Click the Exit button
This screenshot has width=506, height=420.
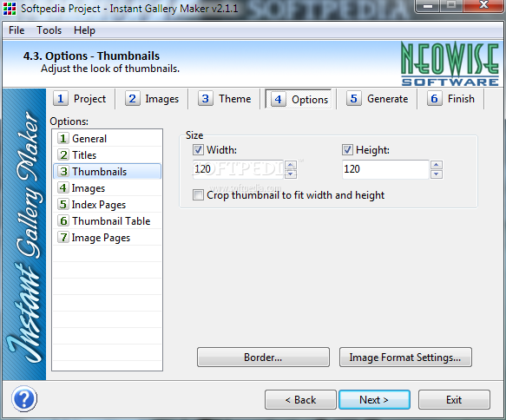click(x=454, y=400)
